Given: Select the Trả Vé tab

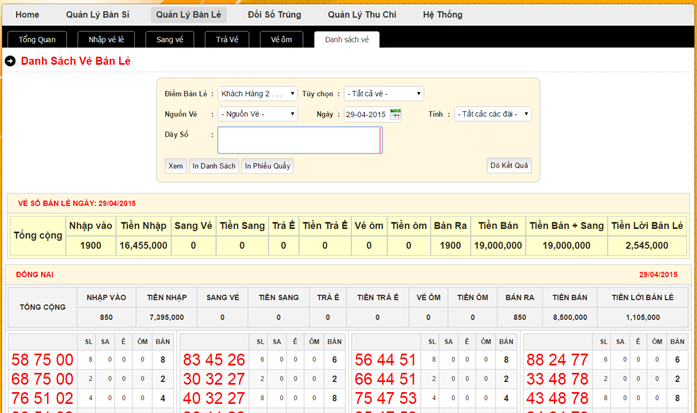Looking at the screenshot, I should (227, 39).
